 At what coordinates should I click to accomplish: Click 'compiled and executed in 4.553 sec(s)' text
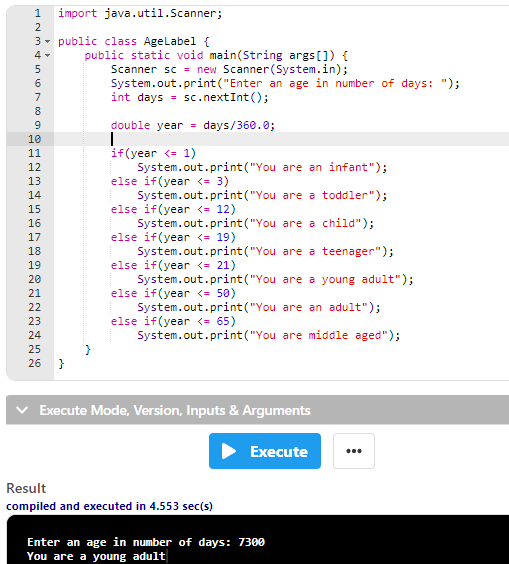click(x=109, y=506)
